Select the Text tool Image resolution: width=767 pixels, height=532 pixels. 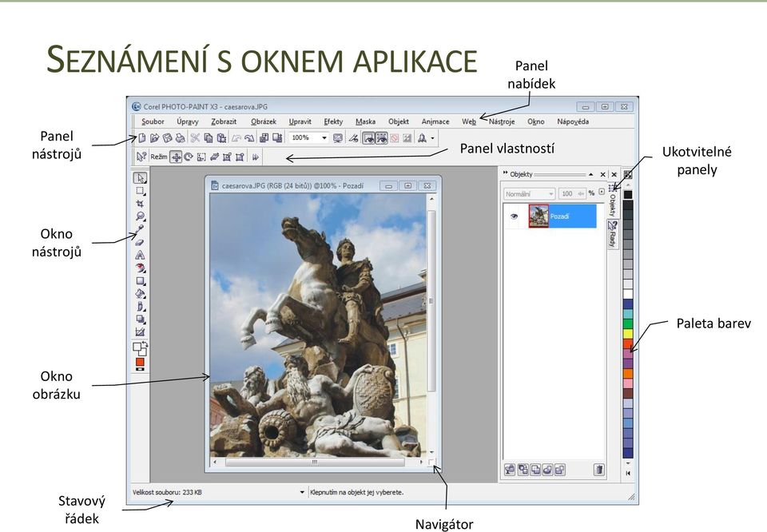click(141, 255)
